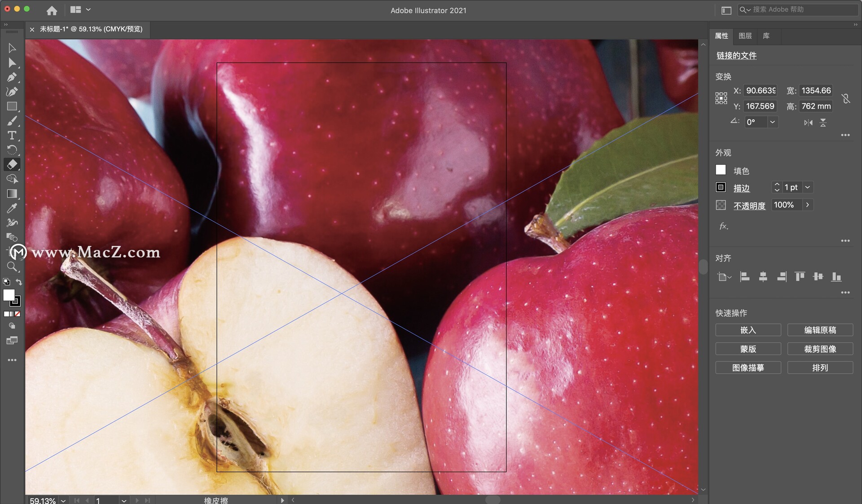Image resolution: width=862 pixels, height=504 pixels.
Task: Click horizontal align center icon
Action: click(x=763, y=277)
